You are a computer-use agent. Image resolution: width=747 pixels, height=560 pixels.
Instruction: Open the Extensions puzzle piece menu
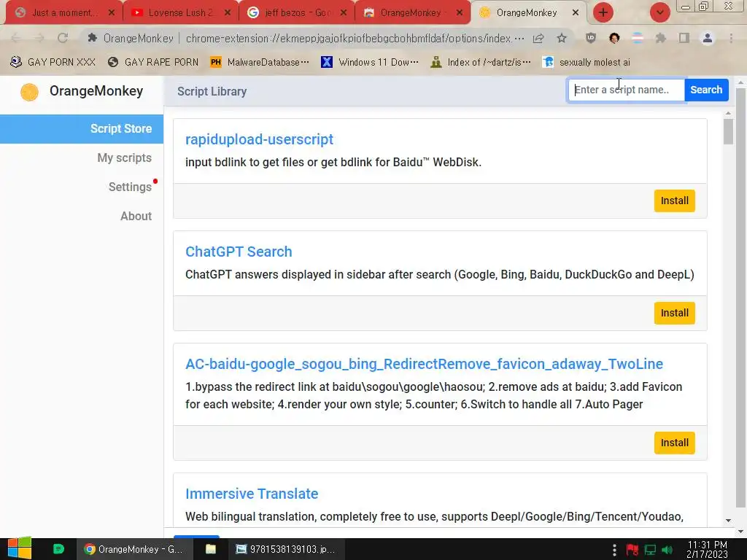coord(661,38)
